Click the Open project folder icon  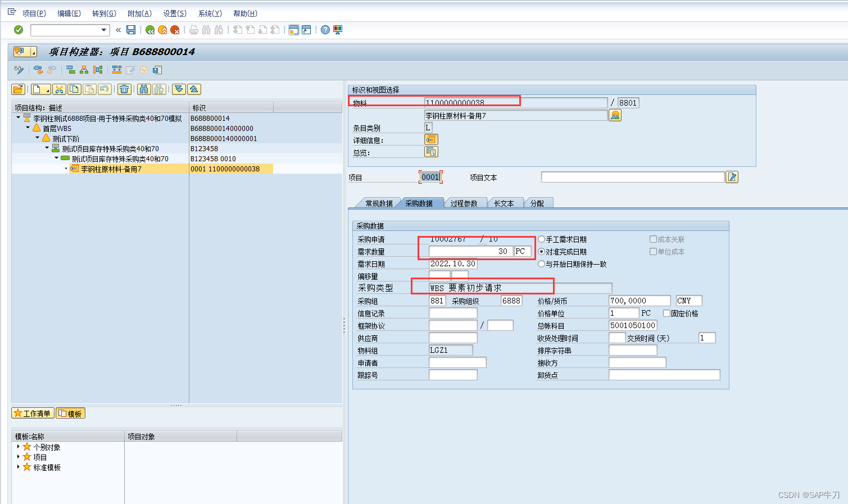click(x=18, y=89)
